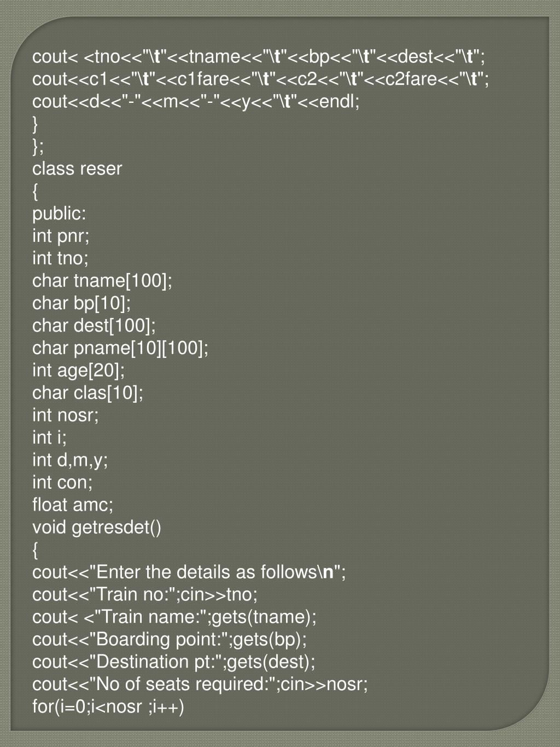Click the 'int nosr;' line
This screenshot has height=747, width=560.
pyautogui.click(x=66, y=415)
